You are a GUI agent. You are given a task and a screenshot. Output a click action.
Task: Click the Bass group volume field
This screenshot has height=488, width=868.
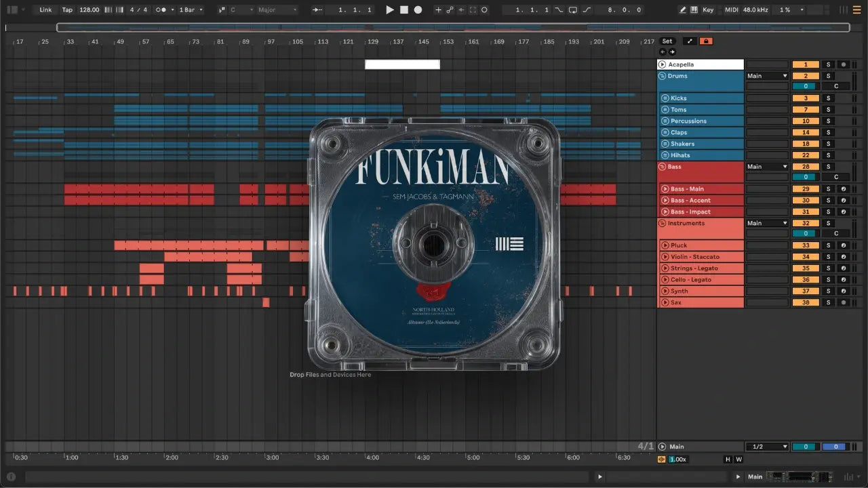coord(806,177)
